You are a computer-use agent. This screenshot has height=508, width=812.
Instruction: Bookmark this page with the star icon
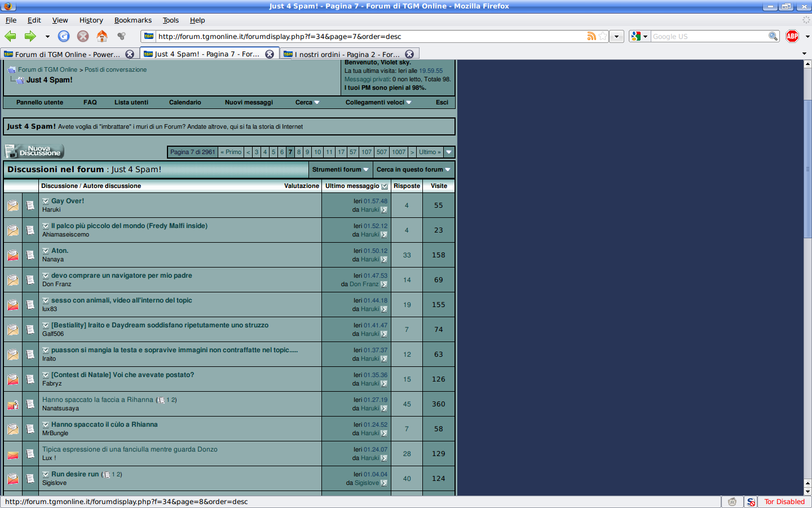click(x=603, y=36)
